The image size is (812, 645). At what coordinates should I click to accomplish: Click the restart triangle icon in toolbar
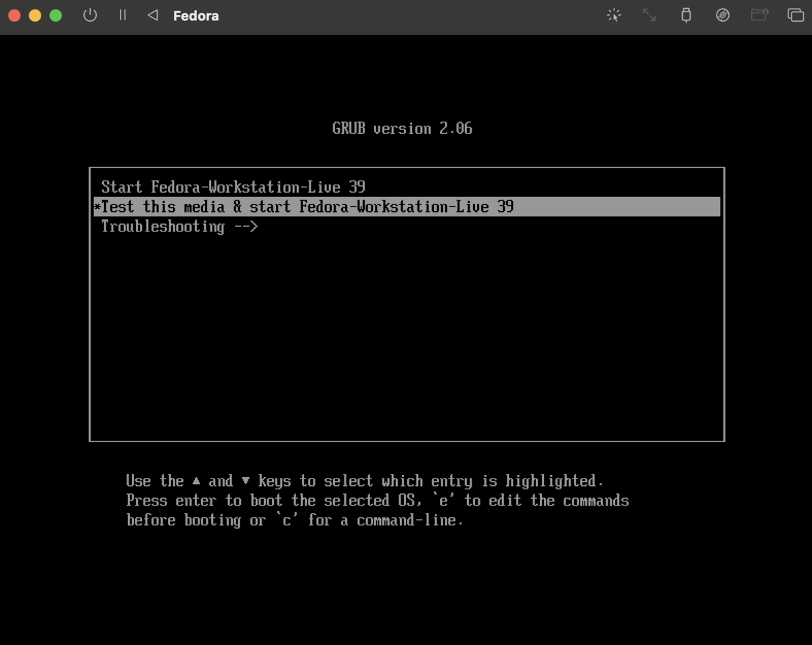[153, 15]
